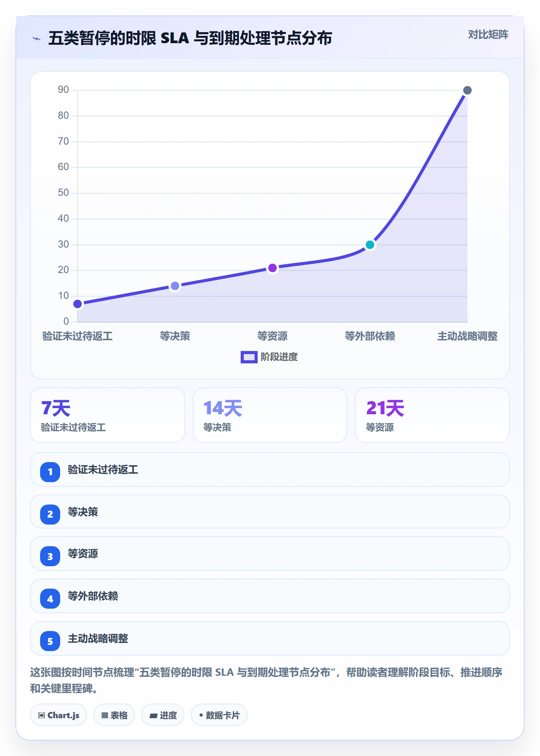Image resolution: width=540 pixels, height=756 pixels.
Task: Click the gray chart point for 主动战略调整
Action: (467, 90)
